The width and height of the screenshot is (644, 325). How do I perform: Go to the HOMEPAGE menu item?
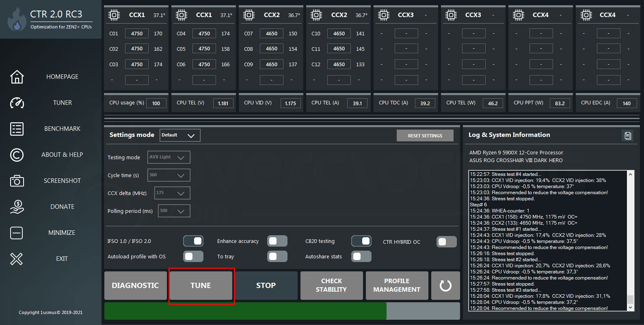[x=62, y=77]
